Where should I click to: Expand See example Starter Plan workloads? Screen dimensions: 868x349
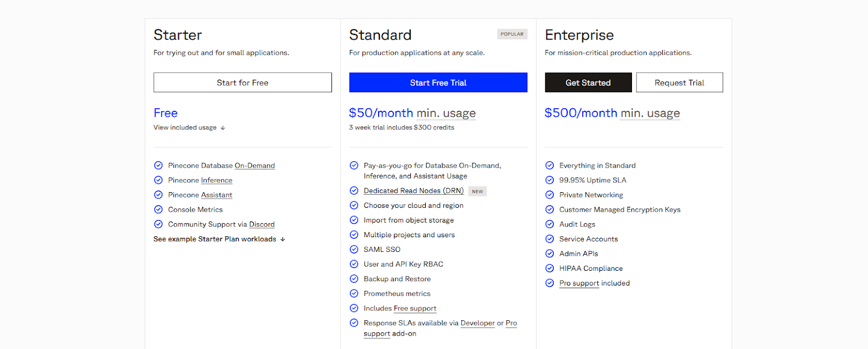pyautogui.click(x=219, y=239)
